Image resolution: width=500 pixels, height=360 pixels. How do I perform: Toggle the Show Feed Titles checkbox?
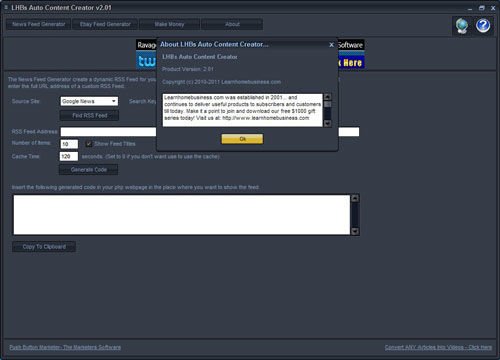click(x=89, y=144)
